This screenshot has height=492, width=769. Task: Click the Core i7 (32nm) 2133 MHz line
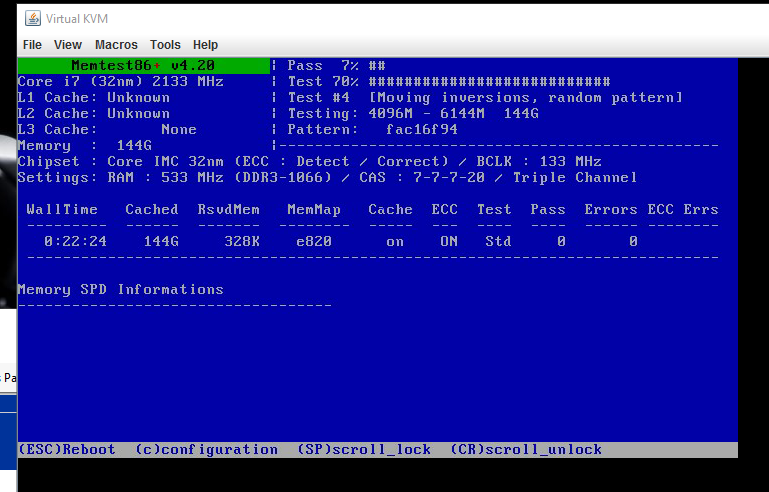pyautogui.click(x=121, y=81)
